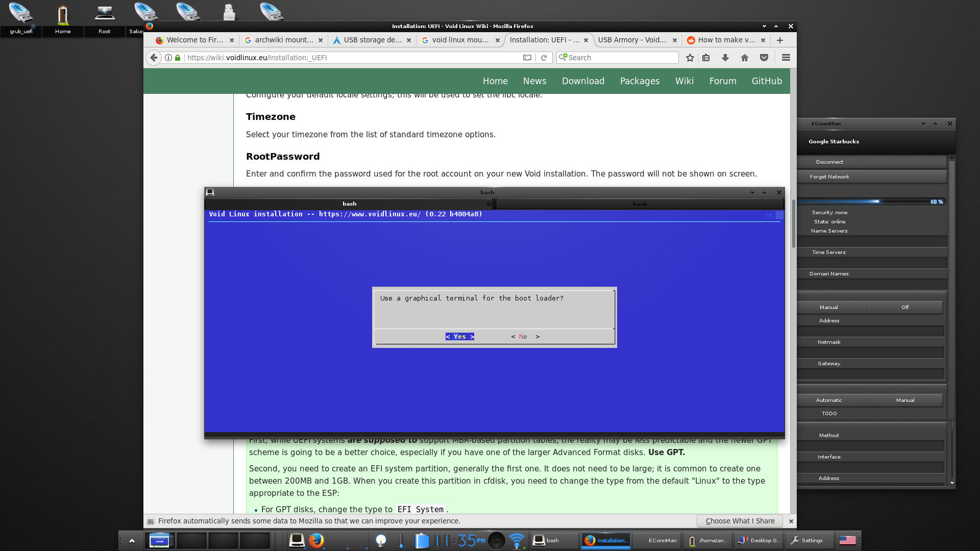Open a new Firefox tab
The height and width of the screenshot is (551, 980).
(x=779, y=40)
